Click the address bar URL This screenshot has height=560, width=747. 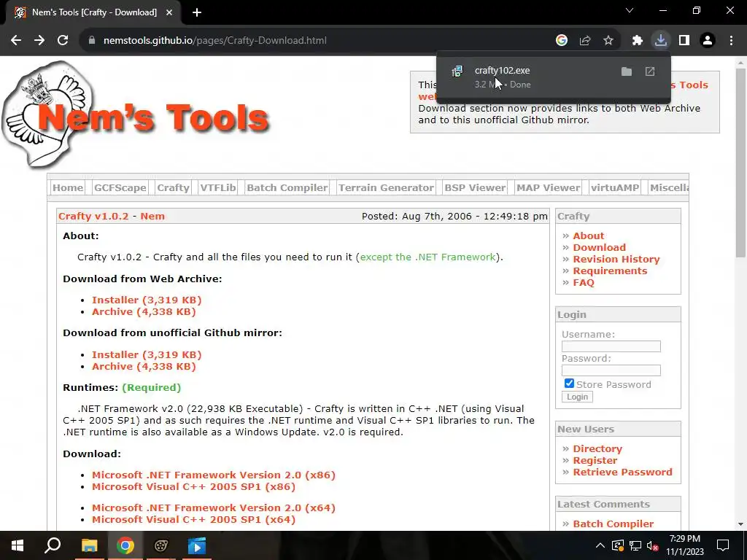click(x=215, y=41)
